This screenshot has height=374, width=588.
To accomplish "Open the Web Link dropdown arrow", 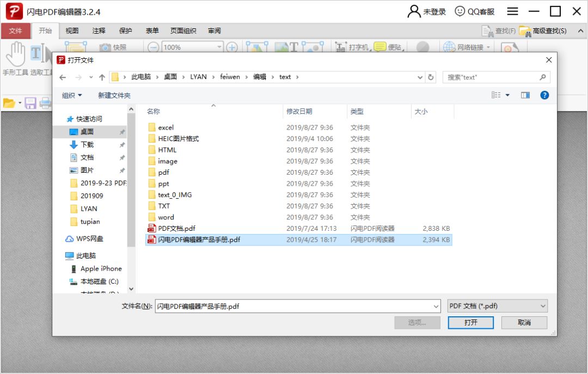I will (x=488, y=47).
